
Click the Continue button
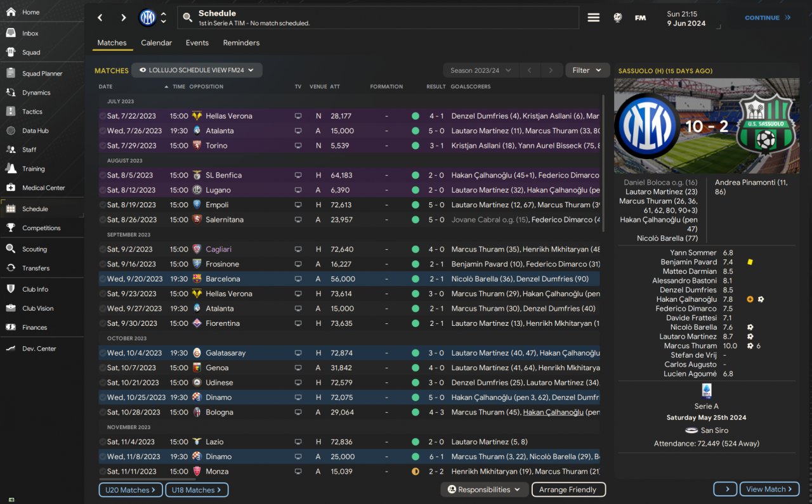768,18
